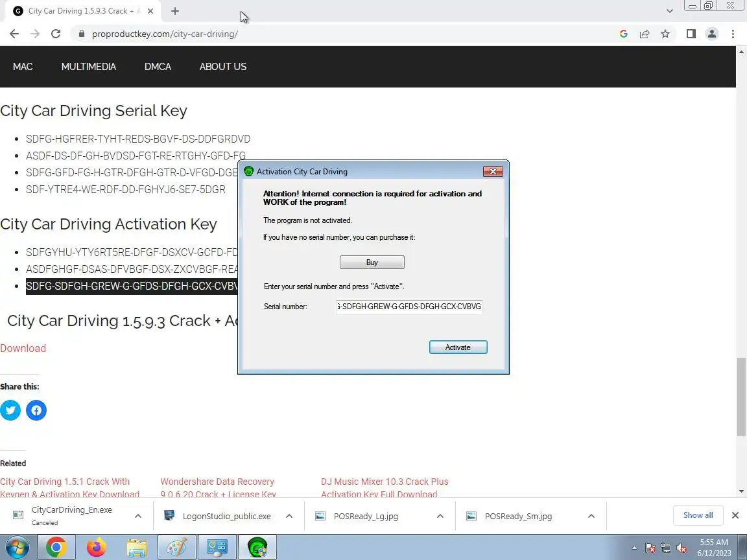Share this page icon
747x560 pixels.
645,34
